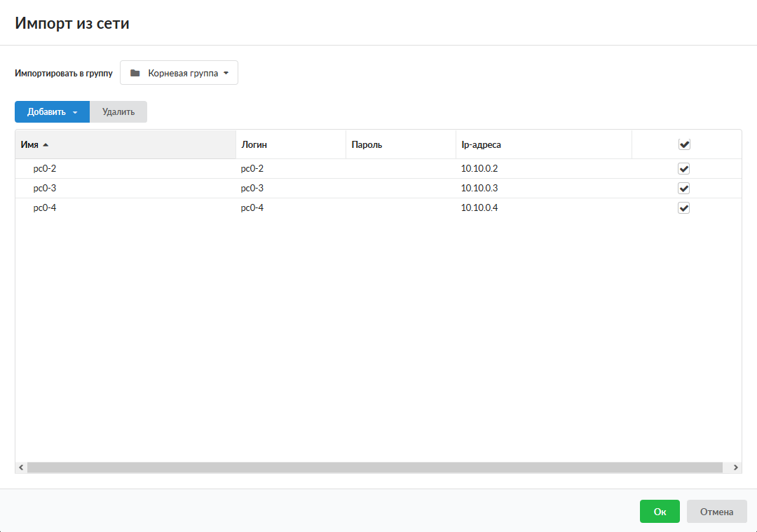Click the horizontal scrollbar track

375,468
